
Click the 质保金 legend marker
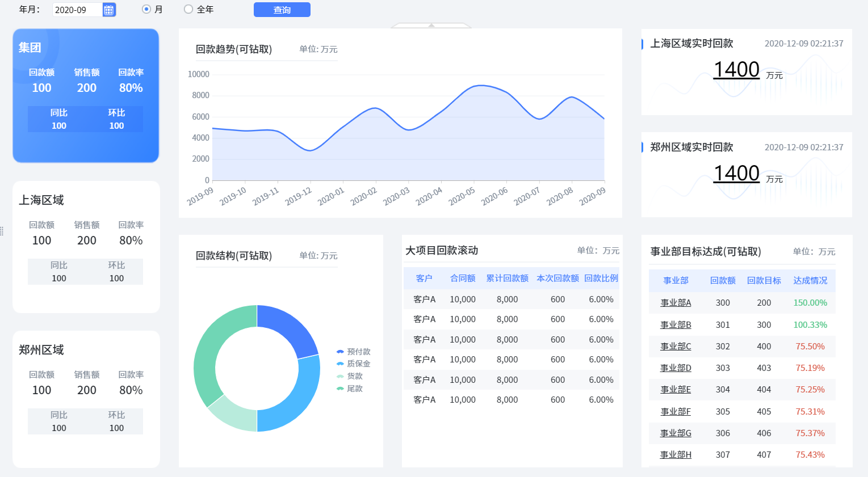tap(340, 364)
